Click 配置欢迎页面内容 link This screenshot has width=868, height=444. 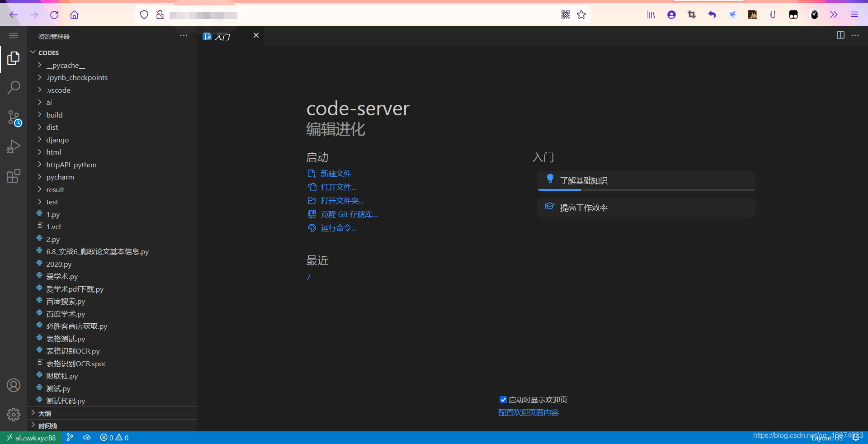pos(528,412)
